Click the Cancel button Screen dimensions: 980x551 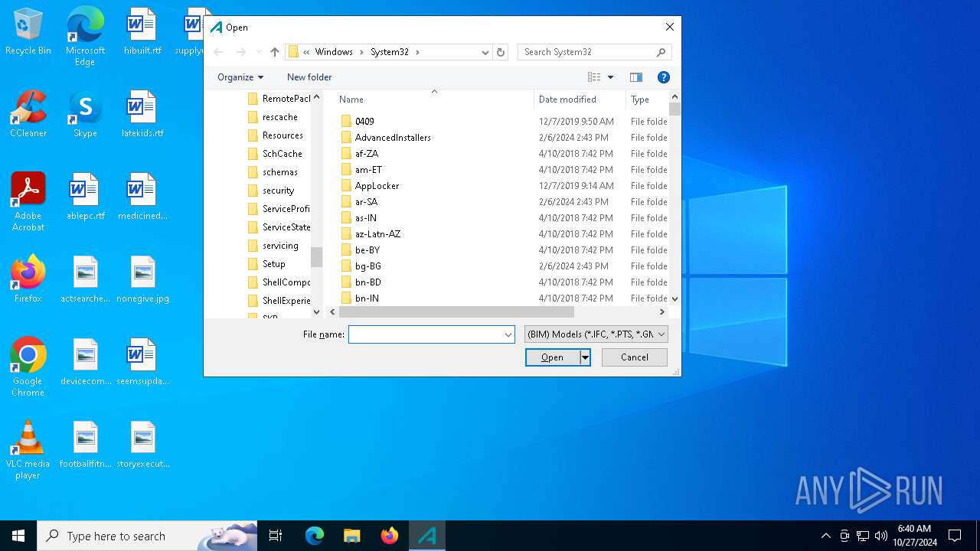[635, 357]
